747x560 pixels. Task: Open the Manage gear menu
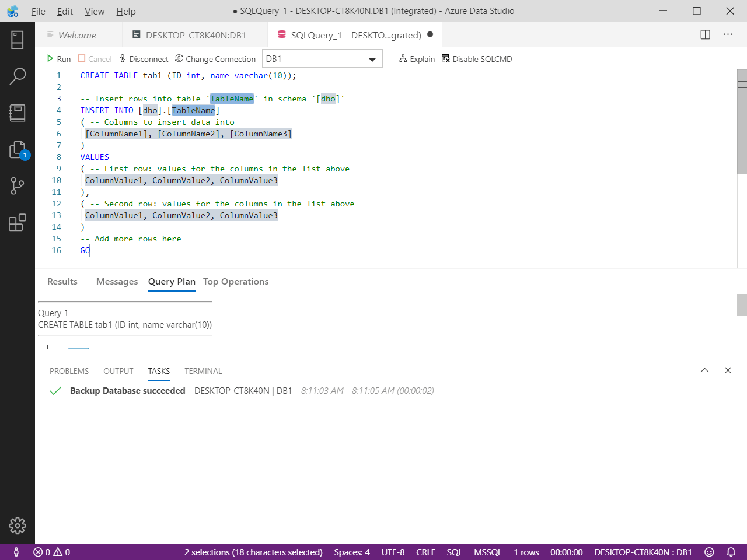tap(18, 526)
